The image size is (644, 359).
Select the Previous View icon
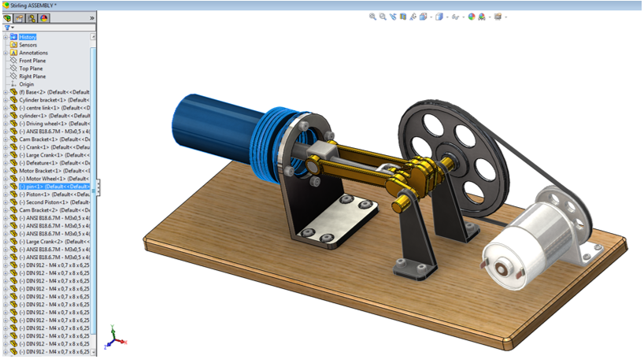393,17
